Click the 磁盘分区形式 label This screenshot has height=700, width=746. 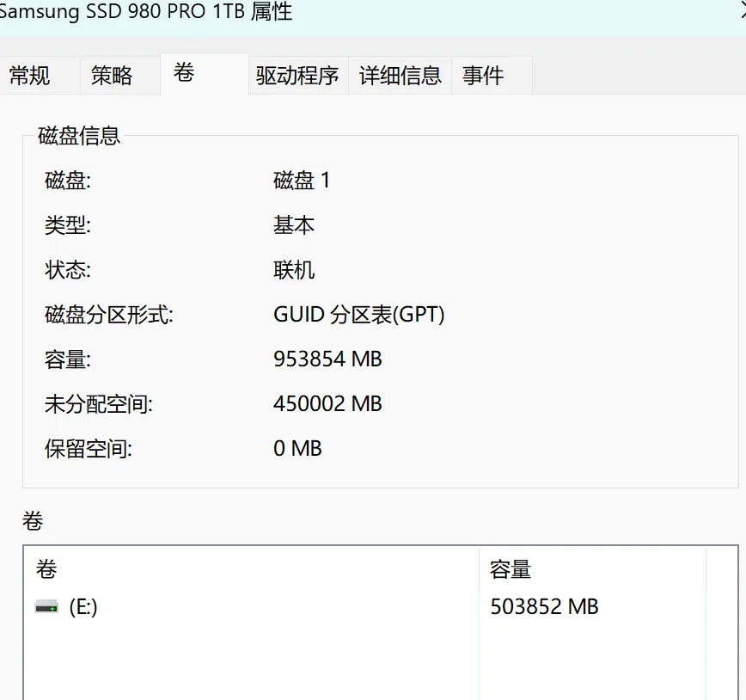point(109,315)
